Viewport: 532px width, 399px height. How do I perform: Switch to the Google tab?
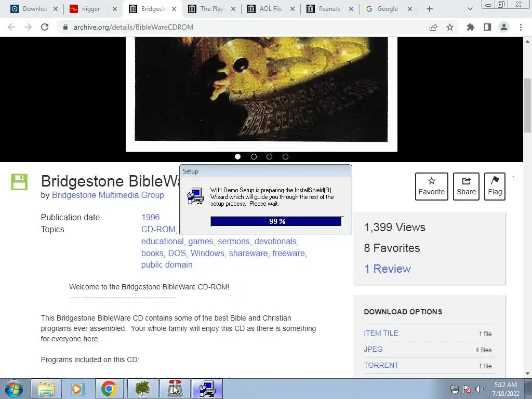pos(388,9)
